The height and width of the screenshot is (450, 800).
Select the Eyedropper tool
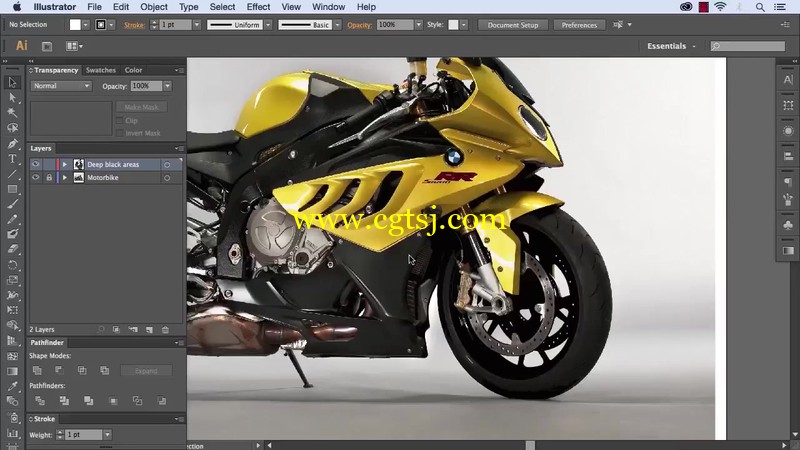click(12, 386)
